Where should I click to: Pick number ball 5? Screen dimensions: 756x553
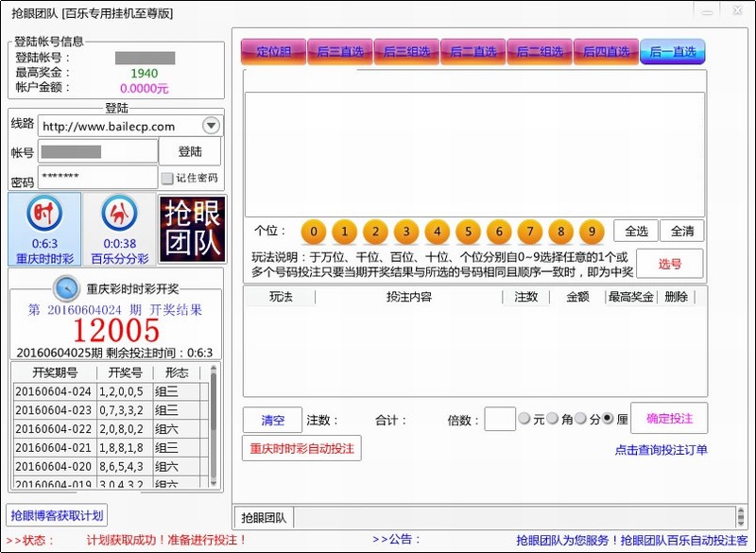(x=468, y=232)
